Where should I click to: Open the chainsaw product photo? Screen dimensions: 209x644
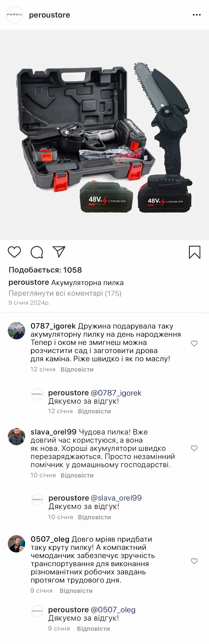coord(104,135)
